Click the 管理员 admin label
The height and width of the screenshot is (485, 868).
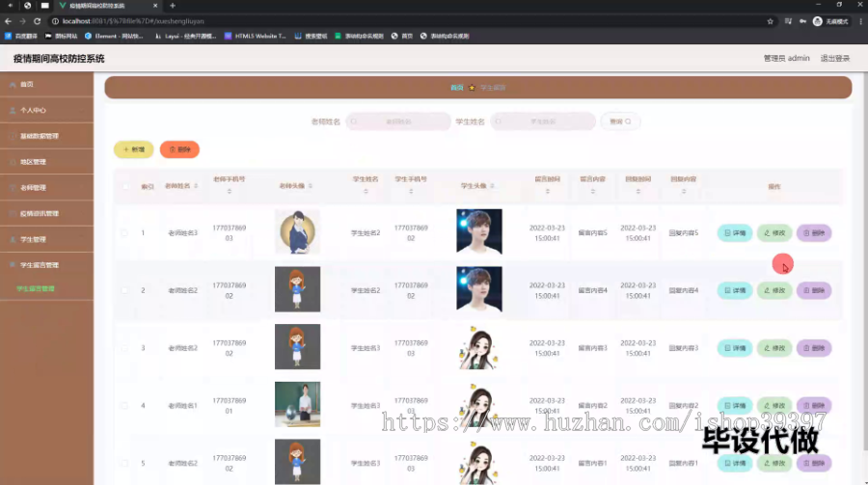click(787, 58)
